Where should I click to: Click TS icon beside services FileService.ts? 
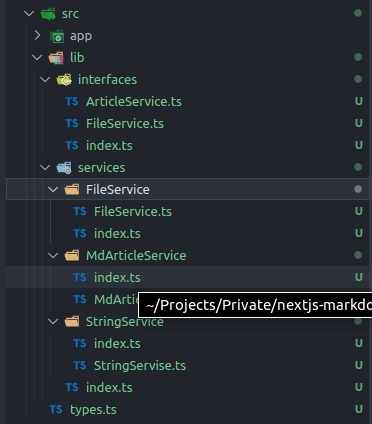[80, 212]
